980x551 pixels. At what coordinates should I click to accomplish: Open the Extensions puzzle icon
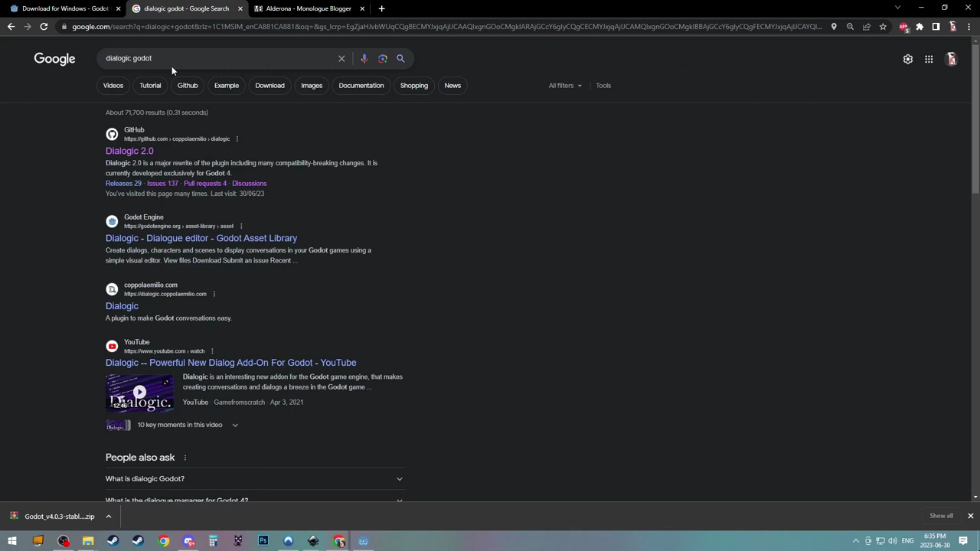tap(920, 27)
